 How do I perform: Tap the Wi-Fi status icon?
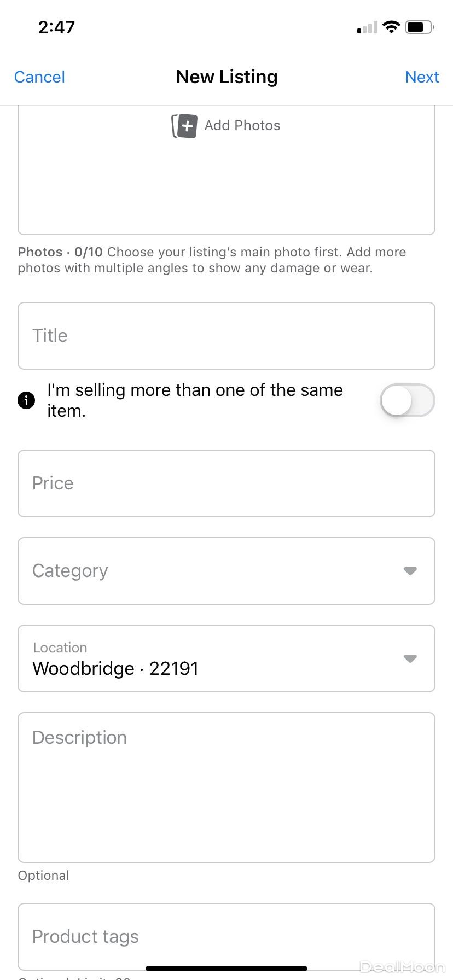391,27
